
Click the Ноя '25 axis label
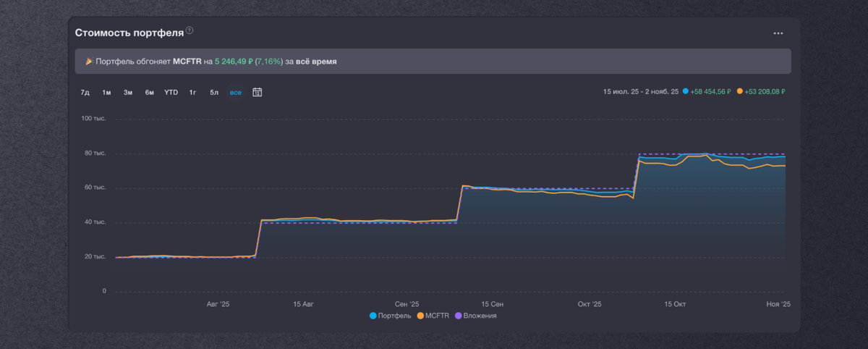[780, 305]
